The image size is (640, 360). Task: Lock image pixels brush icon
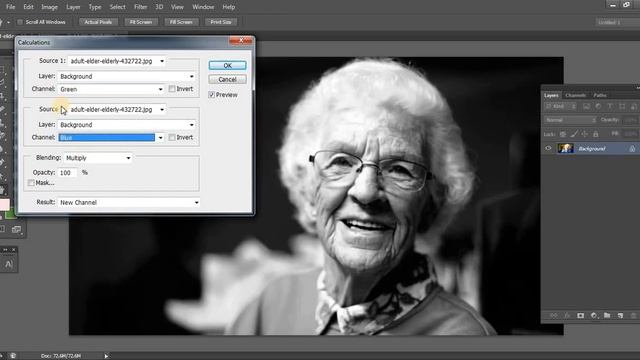tap(574, 134)
